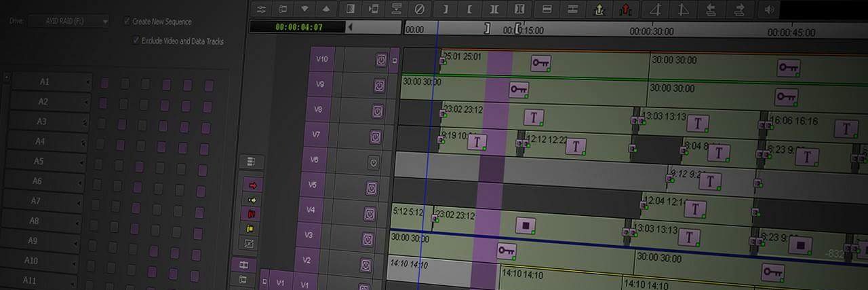Click first key effect icon on V10 clip

point(540,63)
